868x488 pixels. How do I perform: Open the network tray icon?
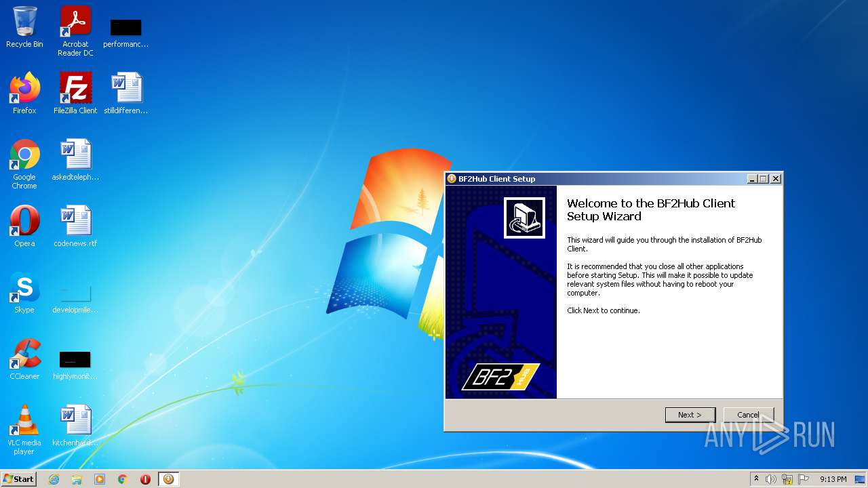pyautogui.click(x=787, y=479)
